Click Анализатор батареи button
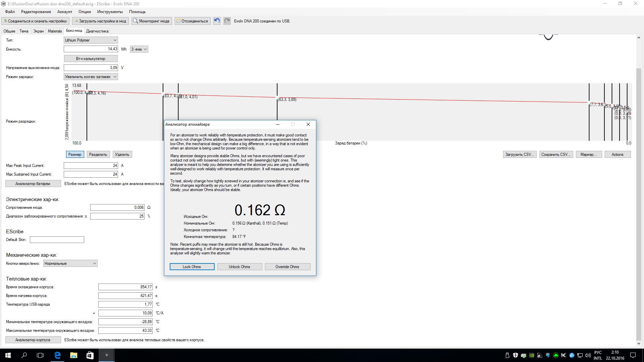This screenshot has height=362, width=644. tap(33, 184)
